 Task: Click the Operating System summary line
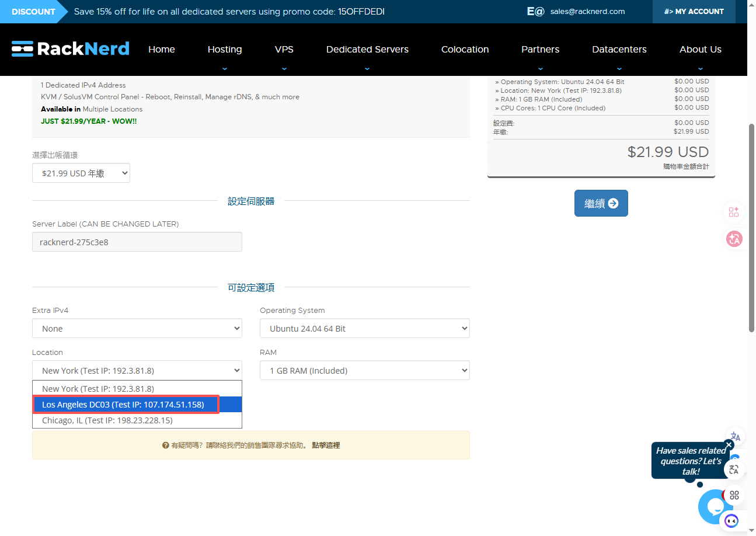[560, 82]
